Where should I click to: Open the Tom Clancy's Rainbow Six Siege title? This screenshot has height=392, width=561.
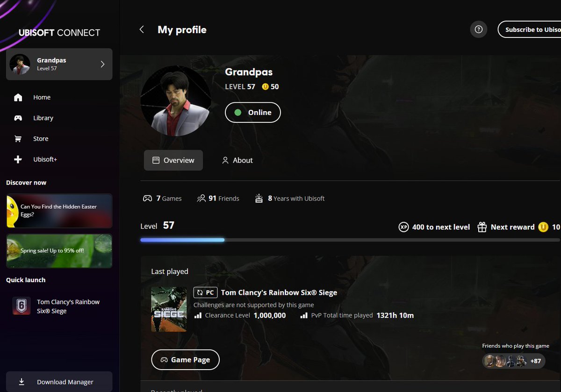[x=279, y=292]
